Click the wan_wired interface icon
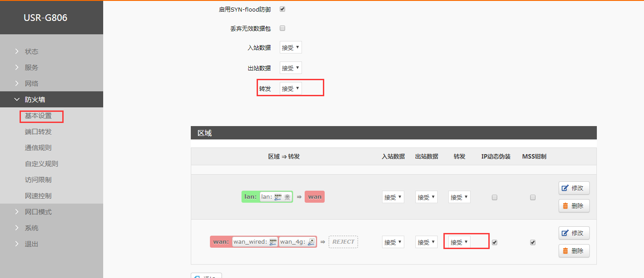This screenshot has height=278, width=644. coord(273,242)
